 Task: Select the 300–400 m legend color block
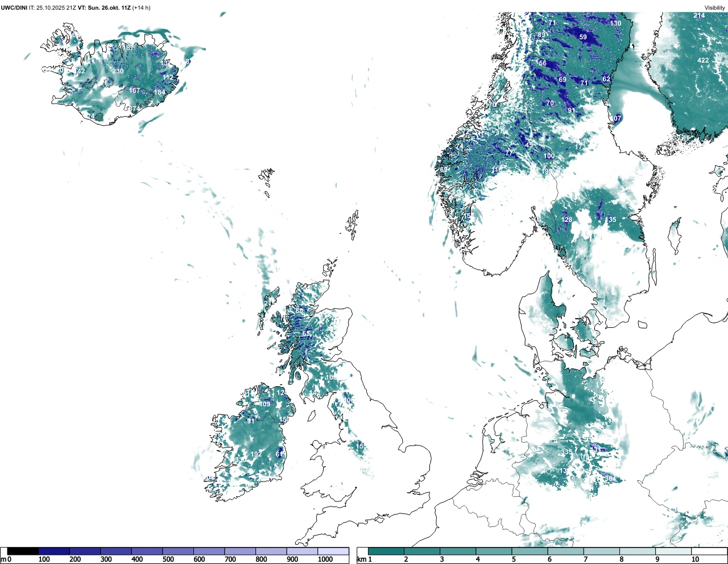(x=116, y=551)
